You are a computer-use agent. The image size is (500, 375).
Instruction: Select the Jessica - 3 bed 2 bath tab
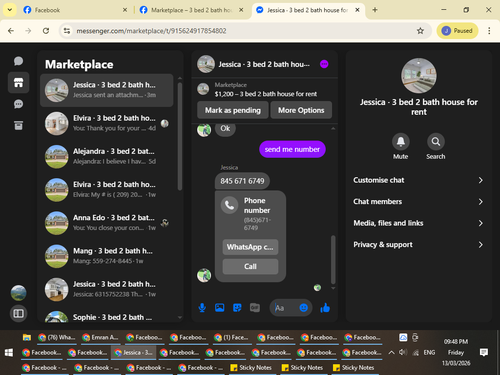[308, 10]
